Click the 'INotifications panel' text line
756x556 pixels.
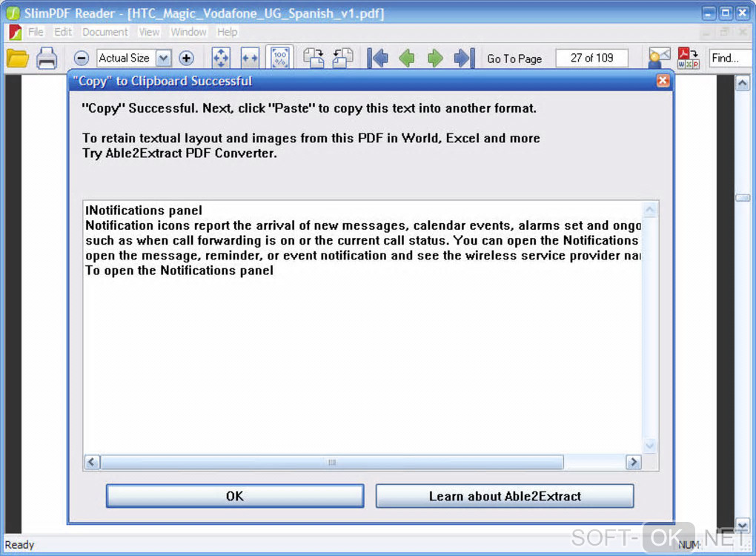tap(144, 211)
